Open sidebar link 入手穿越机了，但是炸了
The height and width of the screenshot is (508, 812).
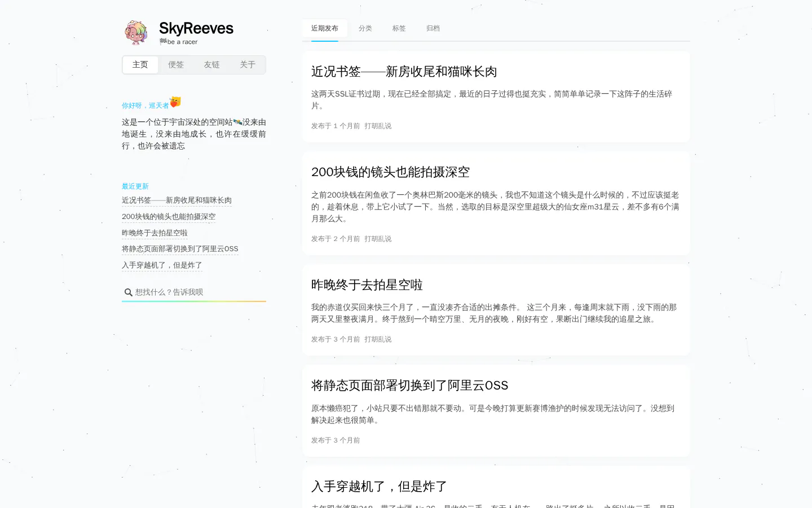tap(162, 265)
